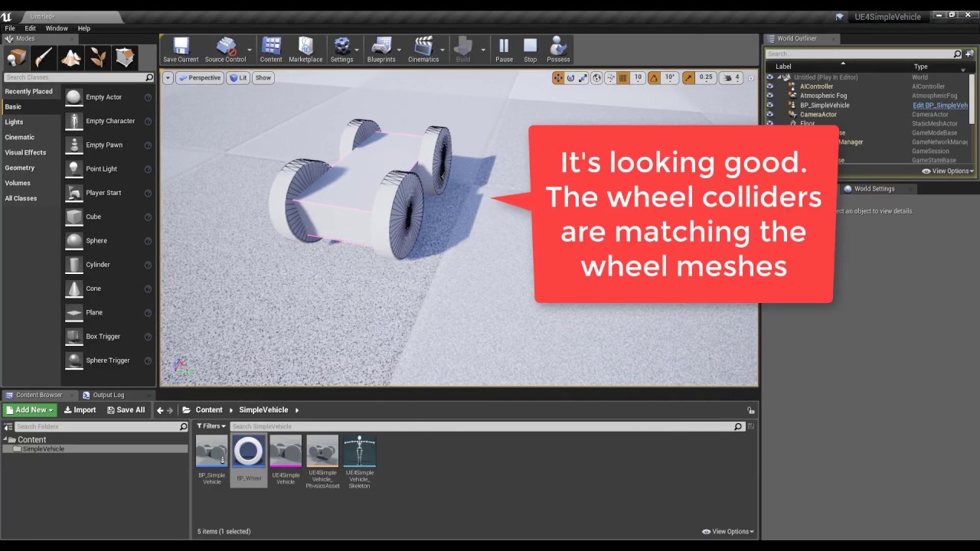Viewport: 980px width, 551px height.
Task: Open the viewport options arrow dropdown
Action: tap(168, 77)
